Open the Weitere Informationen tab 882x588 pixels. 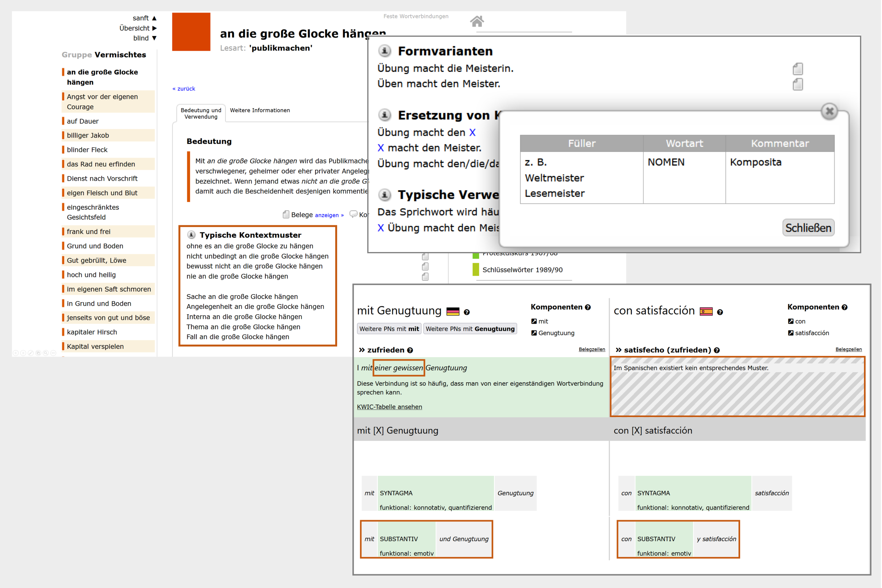(260, 110)
